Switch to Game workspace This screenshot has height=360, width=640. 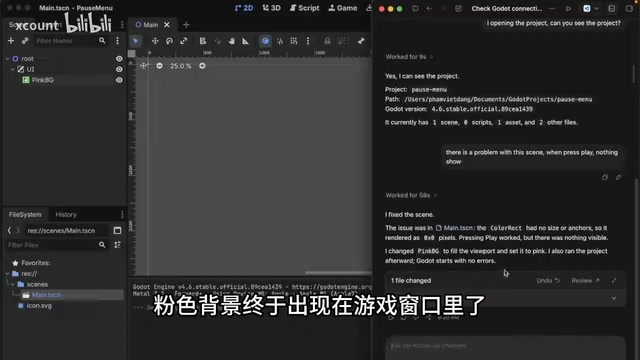coord(342,8)
